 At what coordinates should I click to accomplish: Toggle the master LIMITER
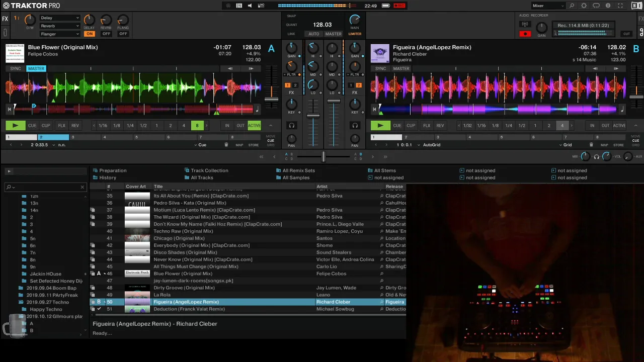(x=355, y=34)
